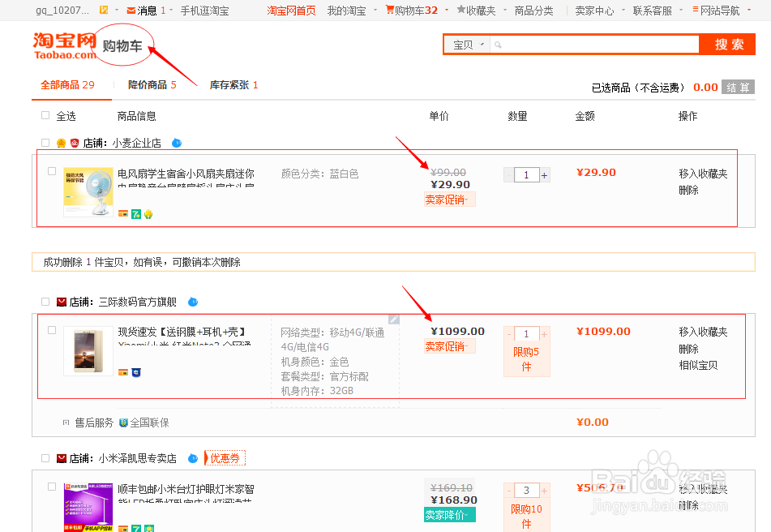Open the 卖家降价 dropdown under lamp price
The height and width of the screenshot is (532, 771).
[449, 515]
